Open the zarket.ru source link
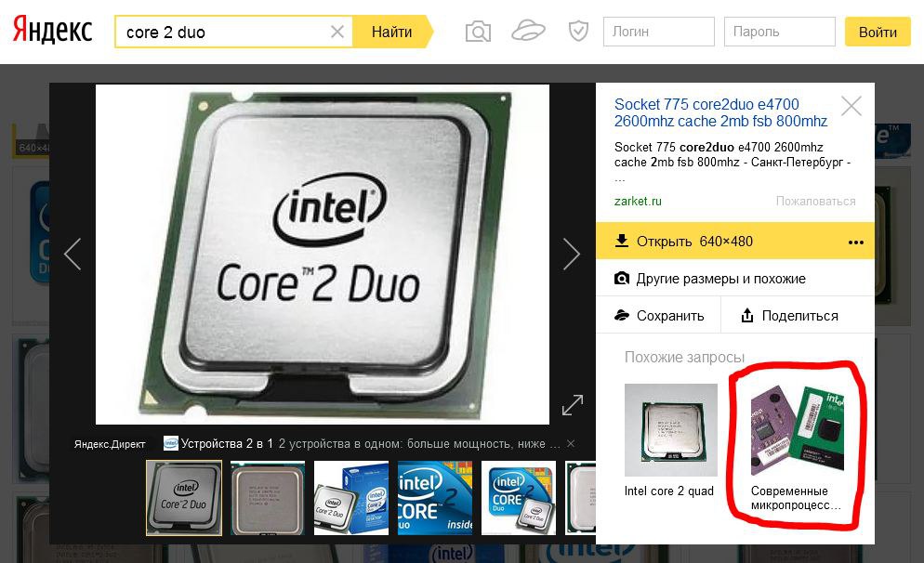 click(x=638, y=202)
